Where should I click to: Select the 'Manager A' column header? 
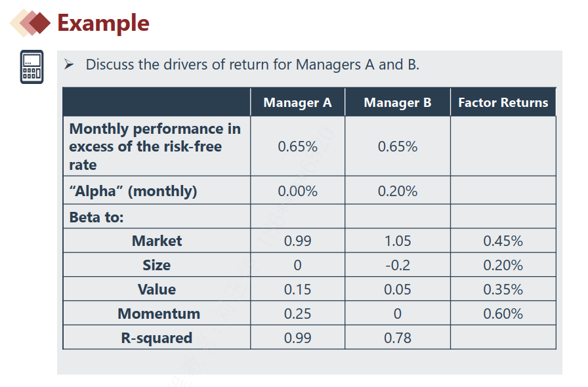click(x=297, y=102)
